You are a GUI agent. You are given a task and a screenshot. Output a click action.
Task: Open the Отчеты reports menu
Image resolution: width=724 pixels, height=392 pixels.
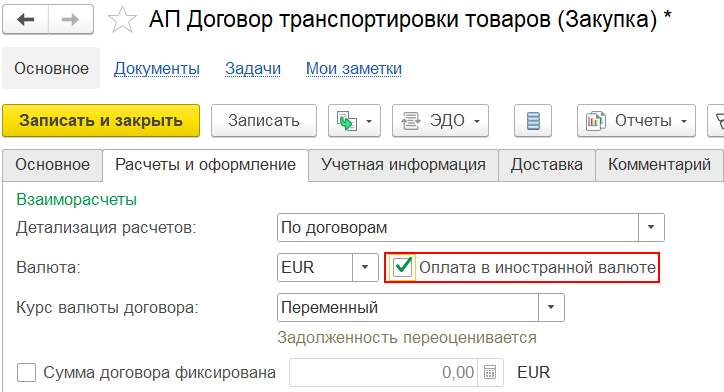pyautogui.click(x=636, y=121)
